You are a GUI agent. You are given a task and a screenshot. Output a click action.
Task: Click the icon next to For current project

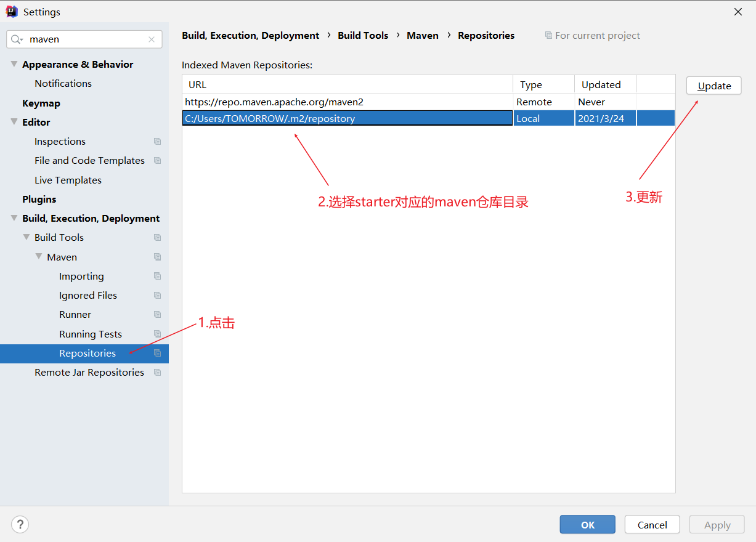pyautogui.click(x=548, y=36)
